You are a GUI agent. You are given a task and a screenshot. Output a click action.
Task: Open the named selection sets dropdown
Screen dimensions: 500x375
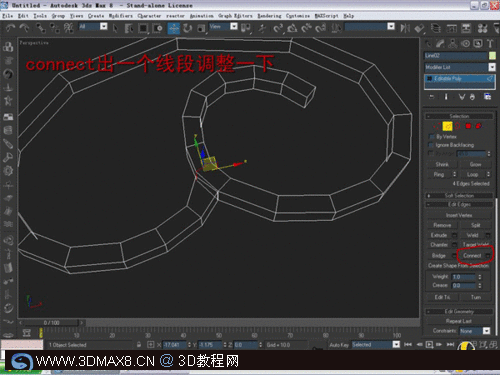(x=391, y=26)
